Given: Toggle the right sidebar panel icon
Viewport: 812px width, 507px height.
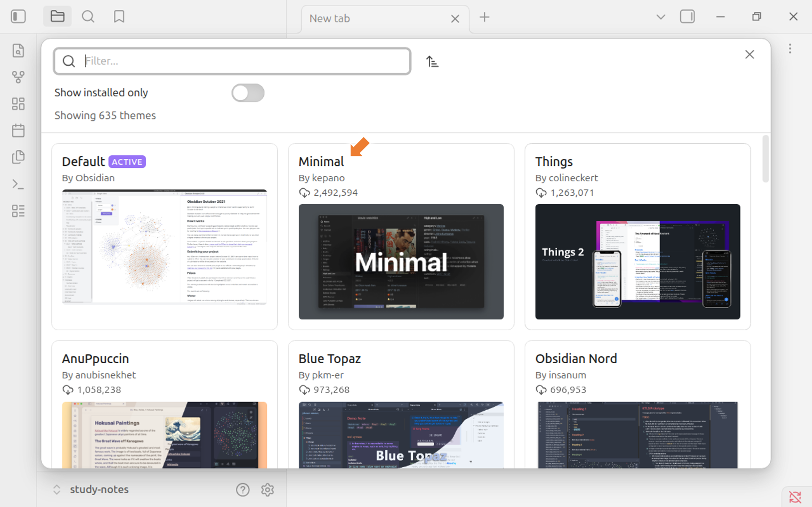Looking at the screenshot, I should (688, 16).
